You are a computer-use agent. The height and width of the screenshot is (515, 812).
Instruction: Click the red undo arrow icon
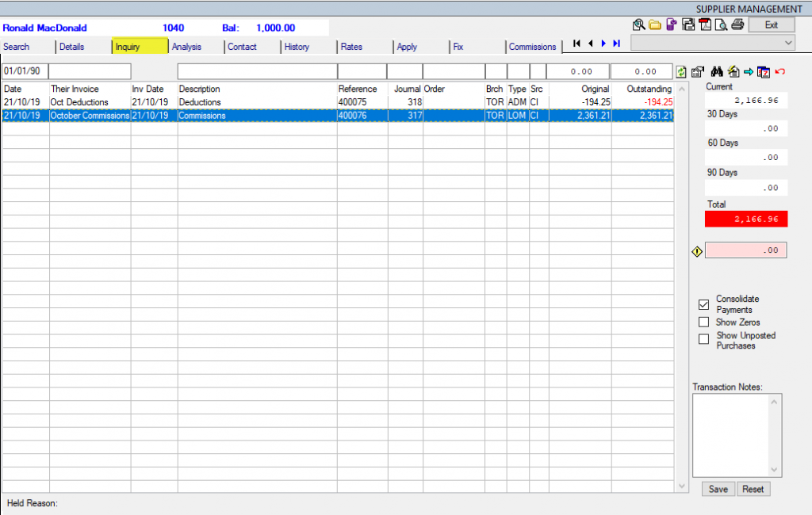pos(780,71)
